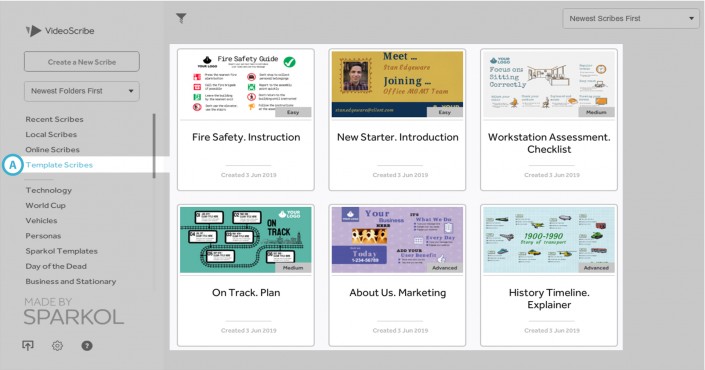705x370 pixels.
Task: Click Easy badge on New Starter card
Action: [x=445, y=112]
